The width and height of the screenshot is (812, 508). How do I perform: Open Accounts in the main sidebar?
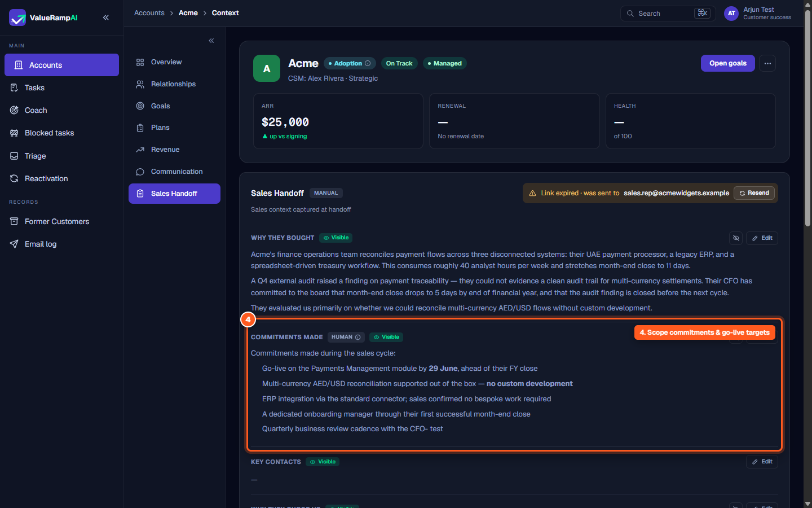(x=61, y=65)
